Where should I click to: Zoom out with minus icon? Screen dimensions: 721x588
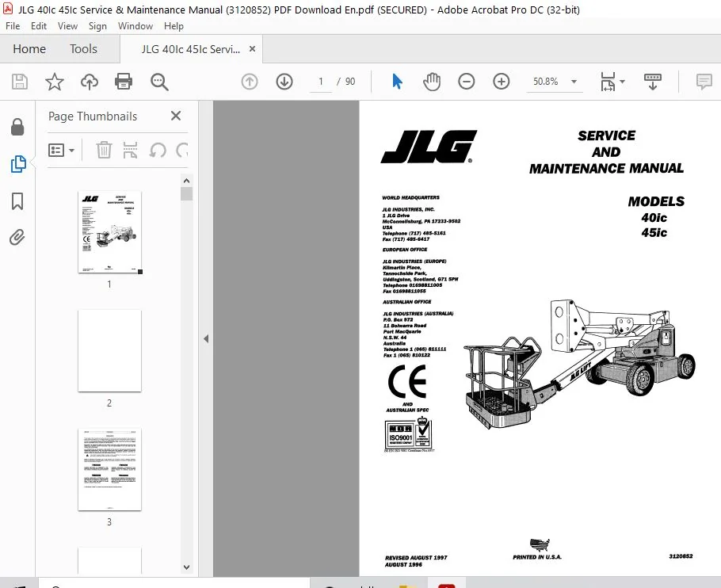pyautogui.click(x=466, y=82)
